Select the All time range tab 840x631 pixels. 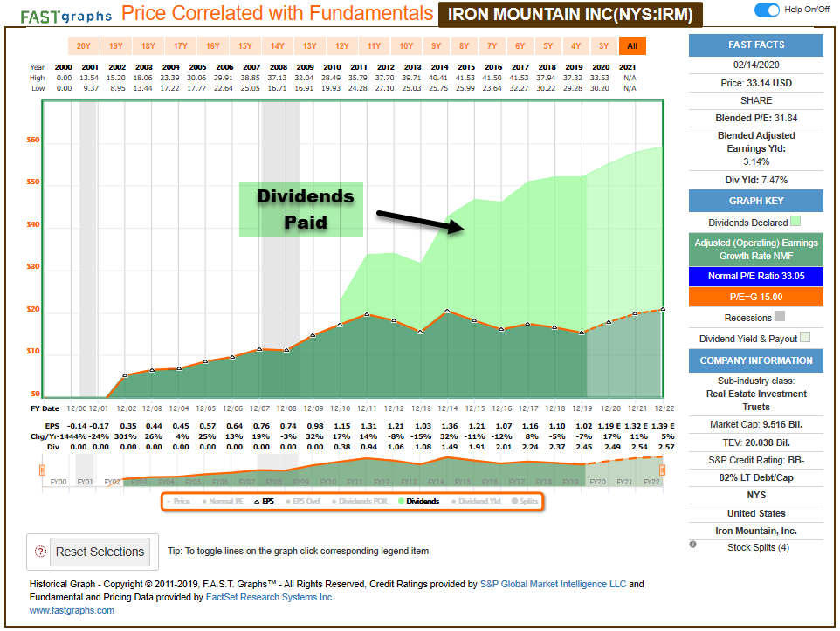coord(632,46)
